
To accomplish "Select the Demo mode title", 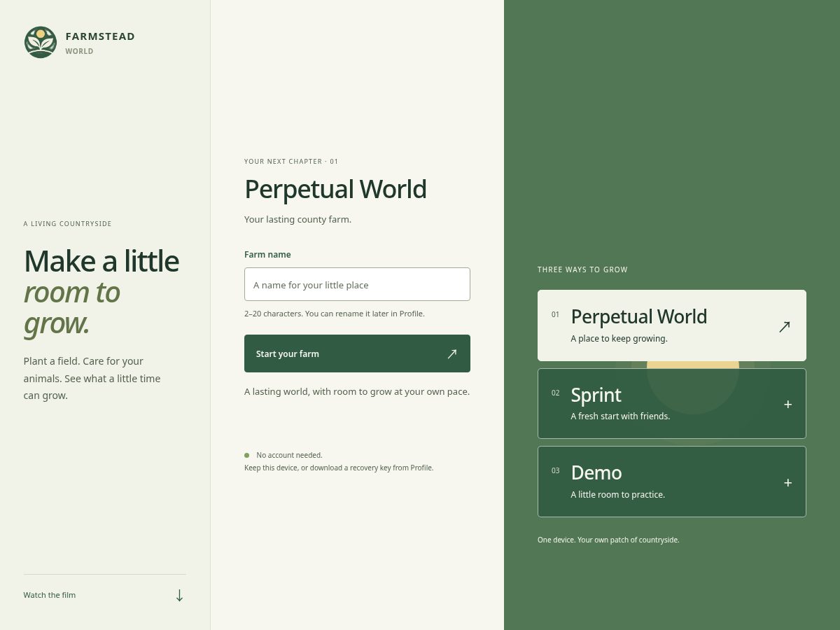I will point(596,472).
